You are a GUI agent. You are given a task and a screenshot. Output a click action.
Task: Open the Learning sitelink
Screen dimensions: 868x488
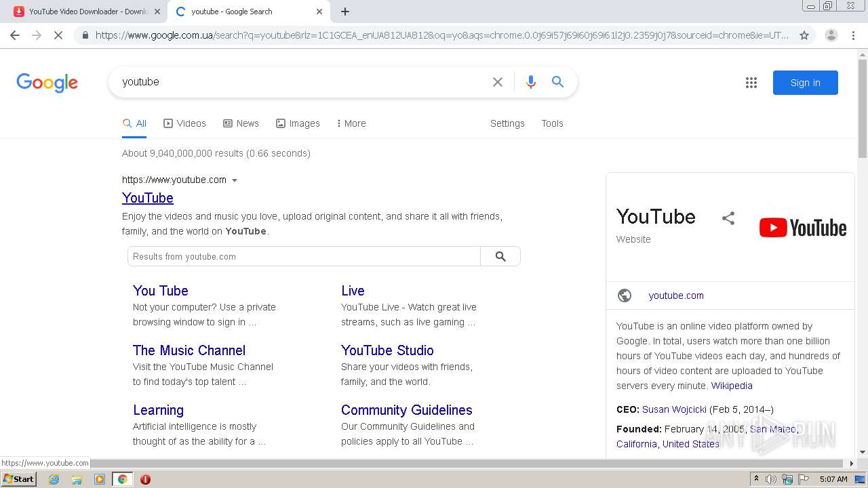[158, 410]
